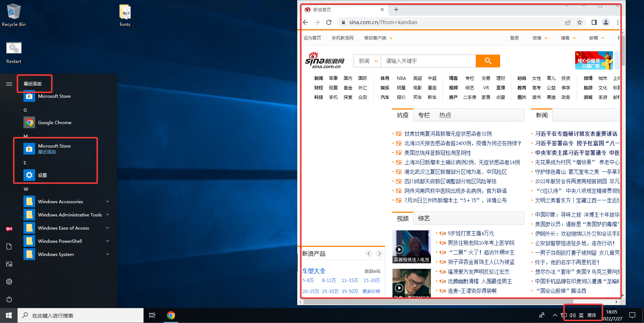The width and height of the screenshot is (644, 323).
Task: Open the 核心价值观 公益广告 banner
Action: point(594,60)
